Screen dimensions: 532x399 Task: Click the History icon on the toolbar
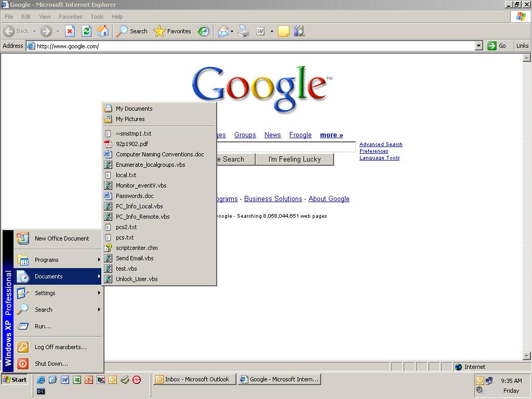click(203, 31)
